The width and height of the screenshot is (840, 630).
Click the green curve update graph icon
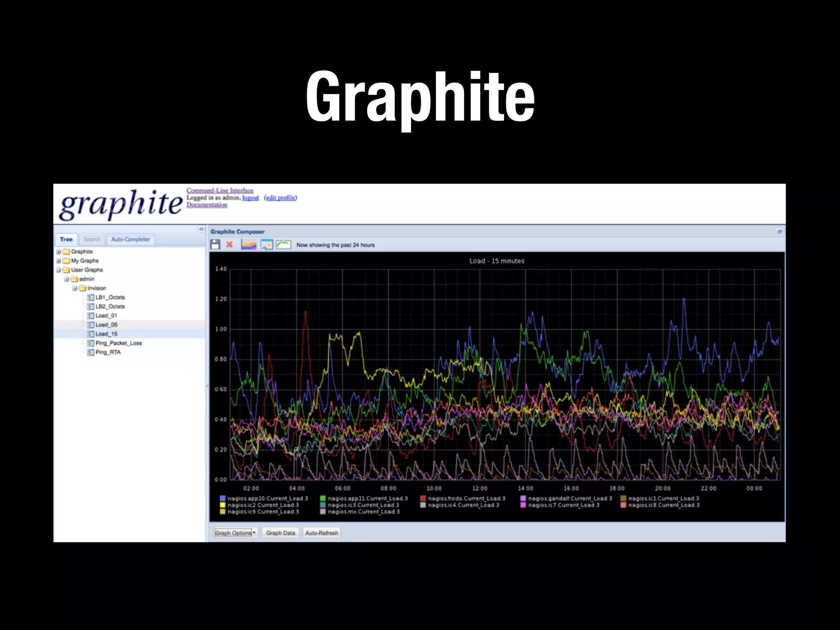[x=283, y=245]
